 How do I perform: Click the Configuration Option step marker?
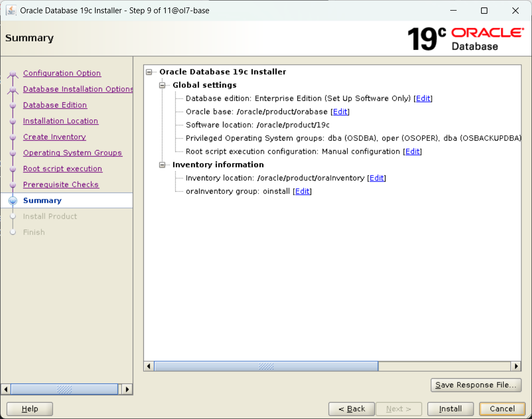click(x=13, y=74)
